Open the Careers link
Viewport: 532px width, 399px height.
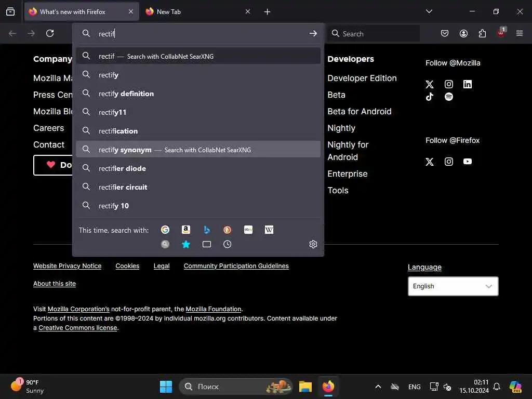coord(48,128)
